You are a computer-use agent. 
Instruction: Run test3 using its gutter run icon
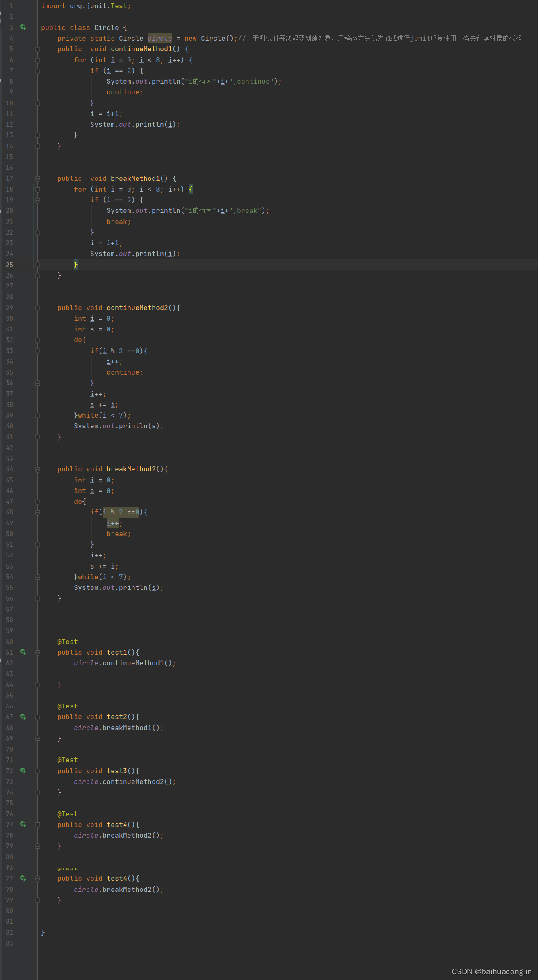(23, 771)
